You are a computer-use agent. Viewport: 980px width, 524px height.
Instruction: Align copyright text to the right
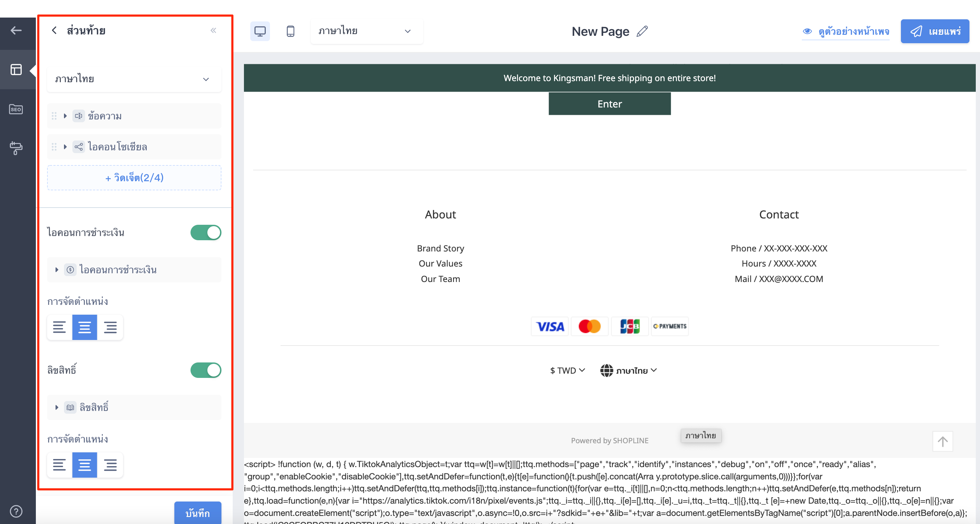point(110,465)
